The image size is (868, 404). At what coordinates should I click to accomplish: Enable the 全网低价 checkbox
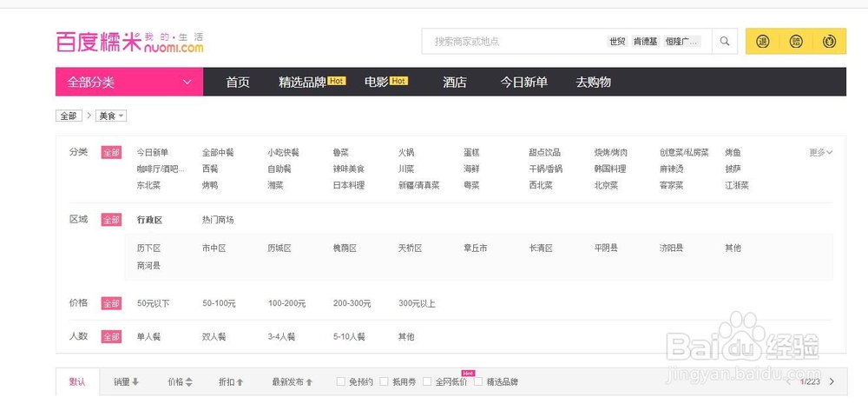click(427, 381)
